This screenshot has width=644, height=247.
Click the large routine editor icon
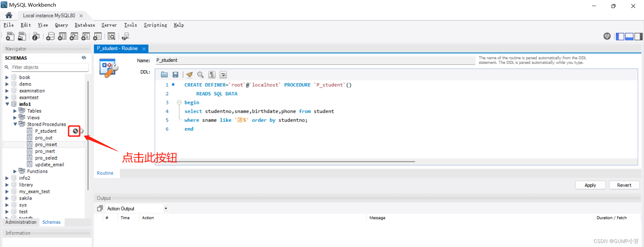pos(109,68)
